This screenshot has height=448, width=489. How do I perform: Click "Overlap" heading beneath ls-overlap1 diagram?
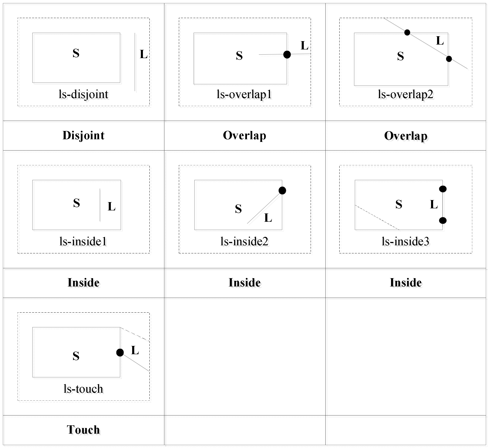[244, 135]
